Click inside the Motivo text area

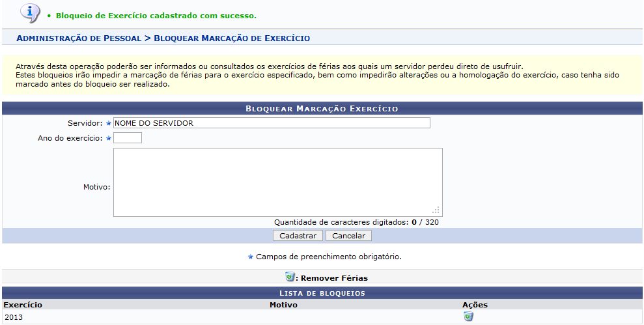277,182
